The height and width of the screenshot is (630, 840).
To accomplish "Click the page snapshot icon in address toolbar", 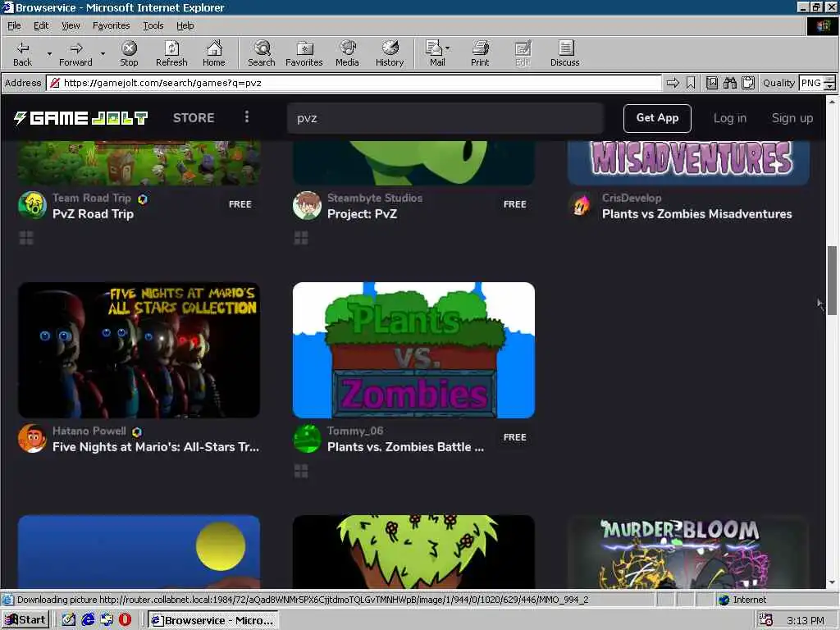I will pos(711,83).
